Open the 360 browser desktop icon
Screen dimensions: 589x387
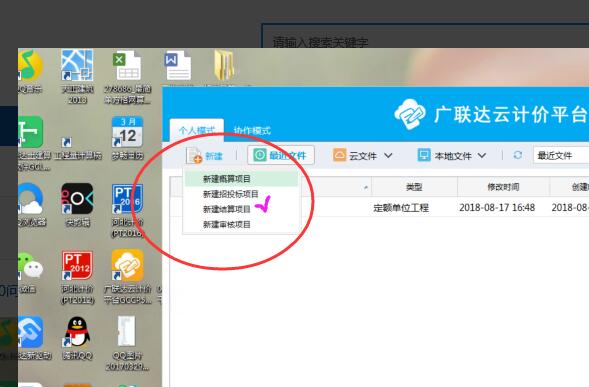[31, 205]
